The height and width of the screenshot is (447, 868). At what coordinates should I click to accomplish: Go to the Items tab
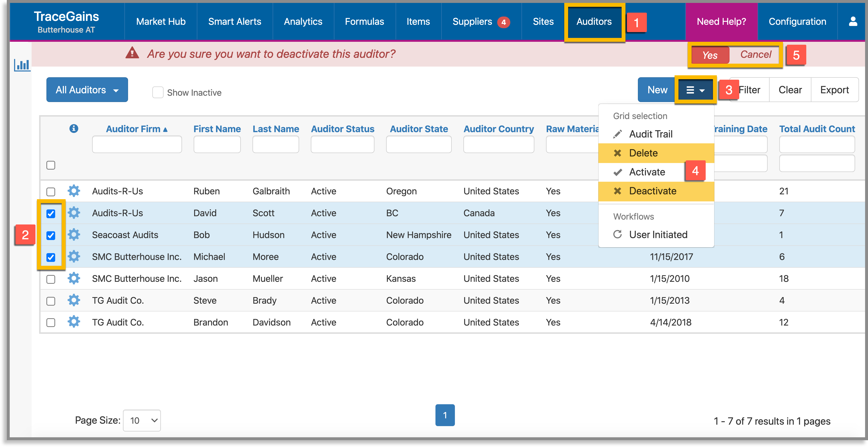point(418,22)
